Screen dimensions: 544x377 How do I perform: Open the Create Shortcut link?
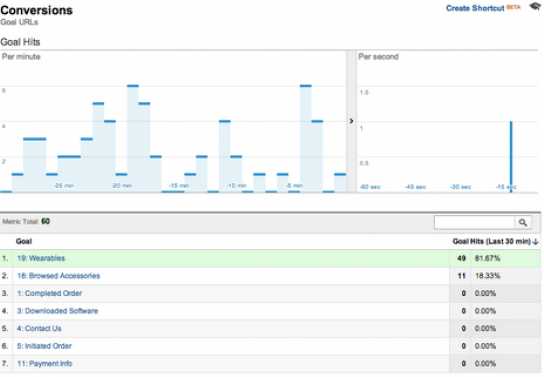(475, 8)
